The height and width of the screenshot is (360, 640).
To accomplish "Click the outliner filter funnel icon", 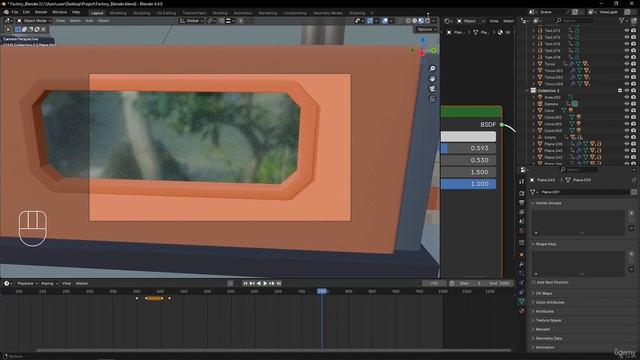I will coord(622,20).
